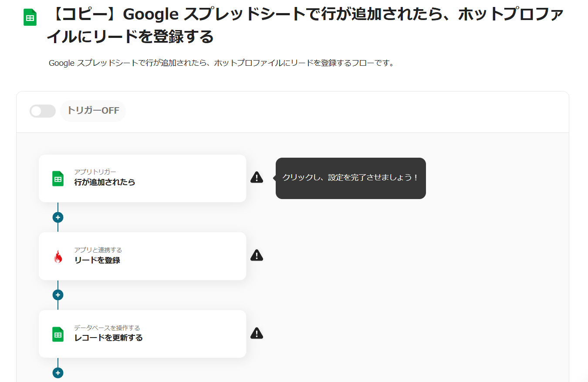Viewport: 588px width, 382px height.
Task: Click the flame icon in the リードを登録 card
Action: (58, 257)
